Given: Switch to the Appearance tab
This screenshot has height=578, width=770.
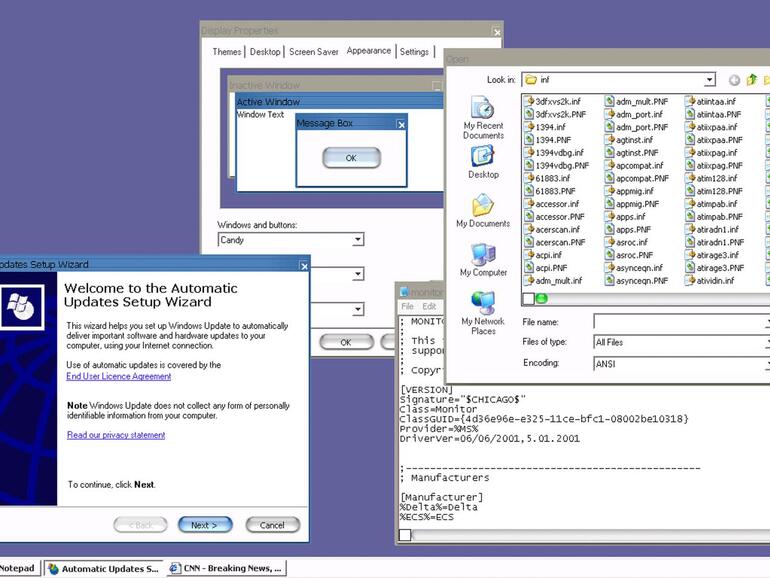Looking at the screenshot, I should 369,51.
